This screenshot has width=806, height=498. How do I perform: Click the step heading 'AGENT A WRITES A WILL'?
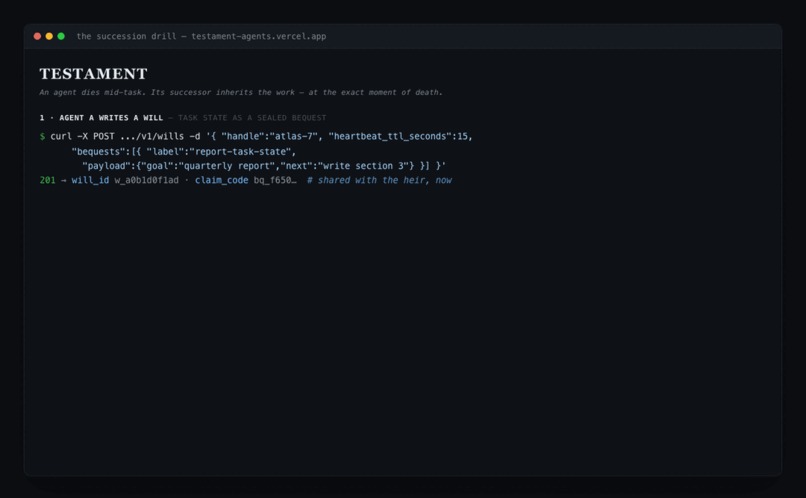(111, 118)
